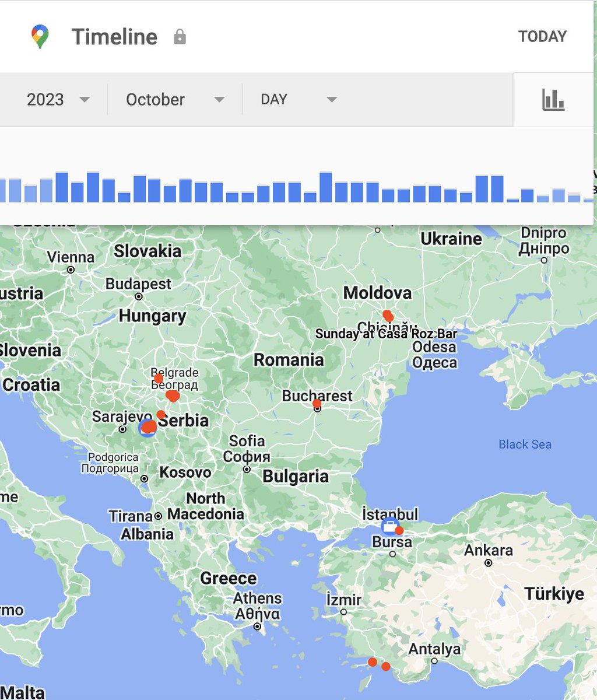Click the Ankara city label

tap(489, 550)
